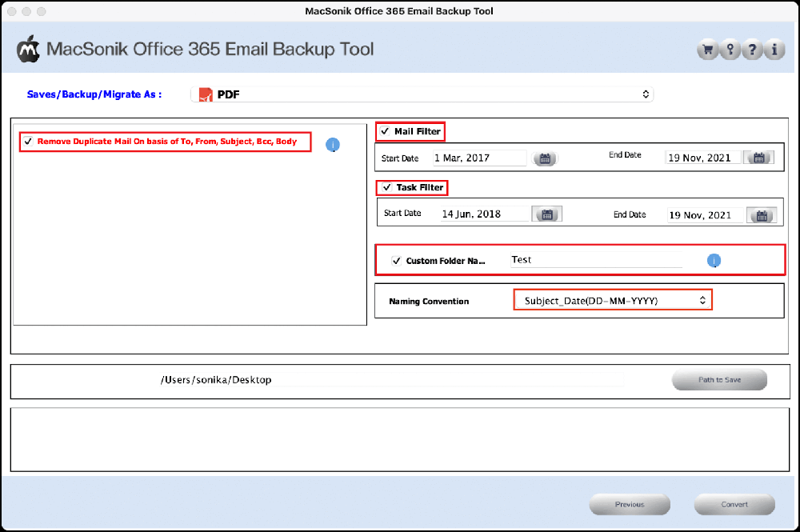Click the Naming Convention label
This screenshot has height=532, width=800.
(x=429, y=302)
